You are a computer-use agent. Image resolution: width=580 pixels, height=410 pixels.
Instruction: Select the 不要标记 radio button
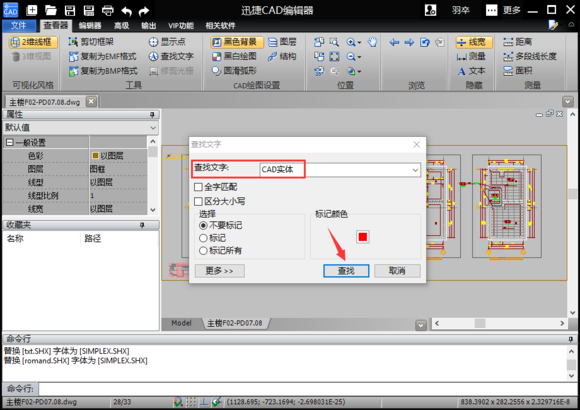click(203, 225)
